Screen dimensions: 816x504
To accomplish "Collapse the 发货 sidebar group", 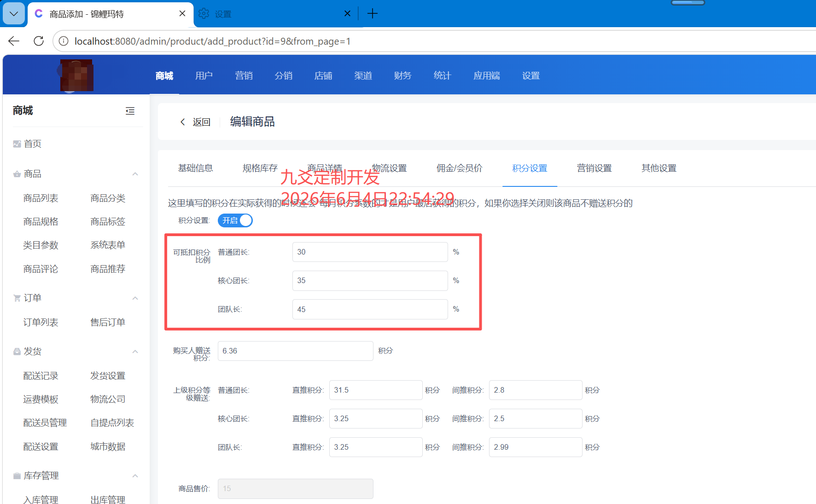I will click(135, 352).
